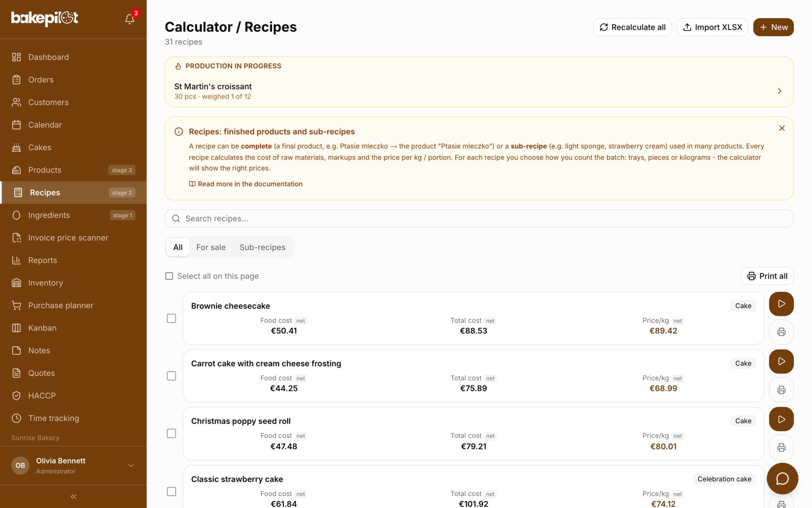Start production for Christmas poppy seed roll
This screenshot has width=812, height=508.
[781, 419]
